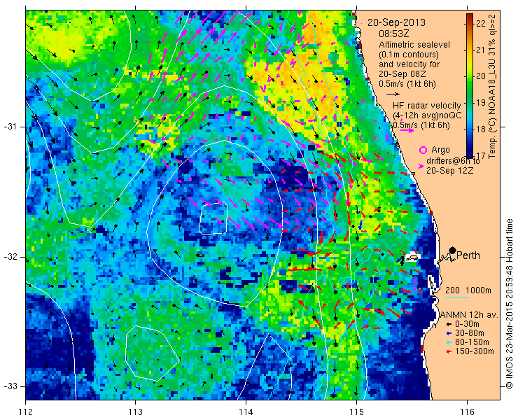Click the cyan isobath legend line
518x420 pixels.
pos(457,298)
